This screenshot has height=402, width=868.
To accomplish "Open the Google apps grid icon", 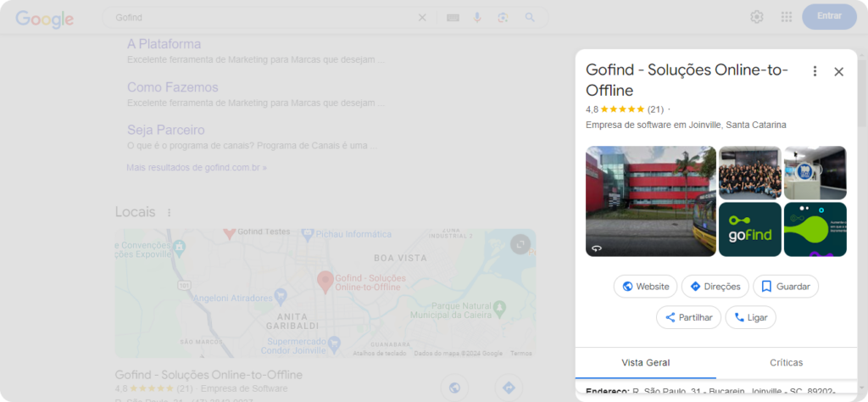I will pos(787,17).
